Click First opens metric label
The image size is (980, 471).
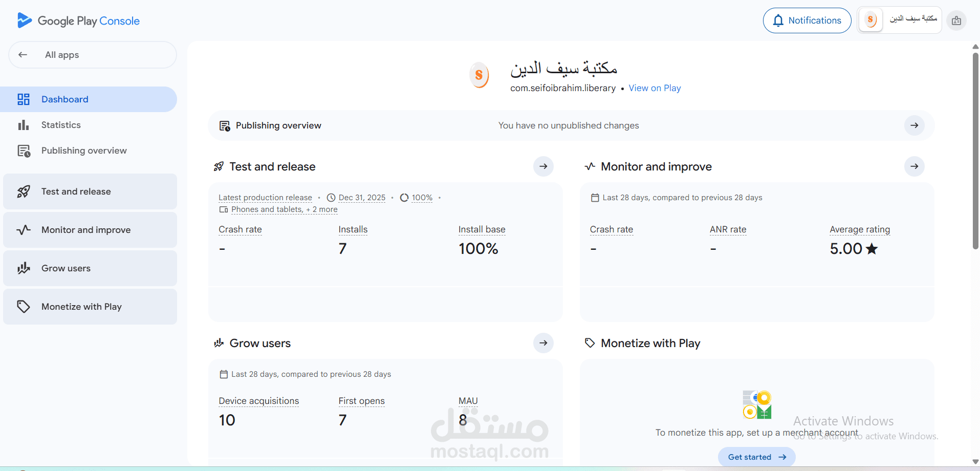(361, 401)
